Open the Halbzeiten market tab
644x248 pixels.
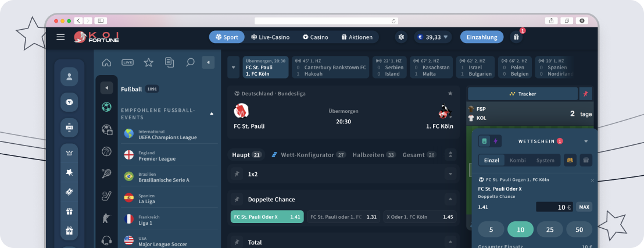click(374, 155)
